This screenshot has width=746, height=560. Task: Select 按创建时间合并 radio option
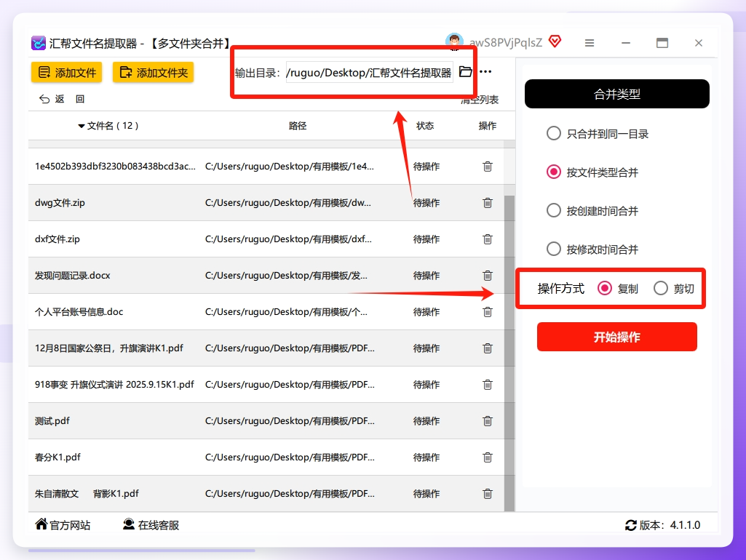coord(554,210)
